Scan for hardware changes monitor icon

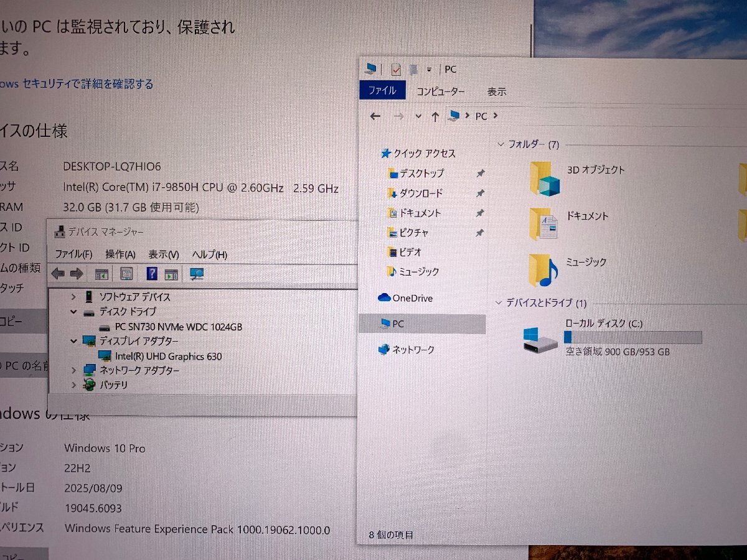click(x=197, y=274)
